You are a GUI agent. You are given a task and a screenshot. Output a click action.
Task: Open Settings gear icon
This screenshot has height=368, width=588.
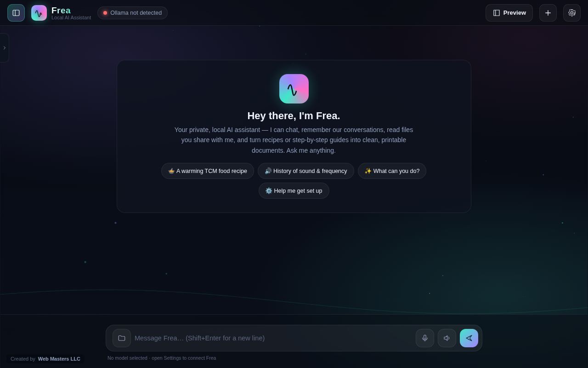(x=572, y=13)
